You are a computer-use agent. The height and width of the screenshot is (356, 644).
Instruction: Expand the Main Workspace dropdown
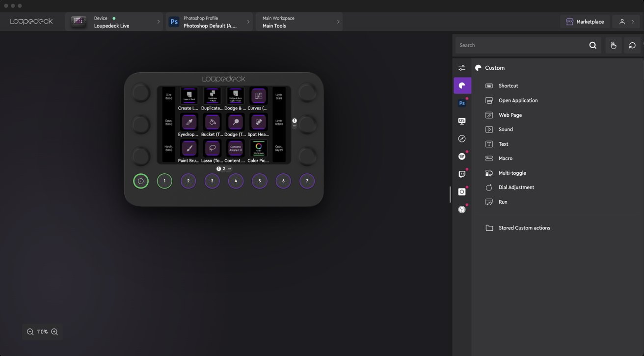pyautogui.click(x=299, y=22)
